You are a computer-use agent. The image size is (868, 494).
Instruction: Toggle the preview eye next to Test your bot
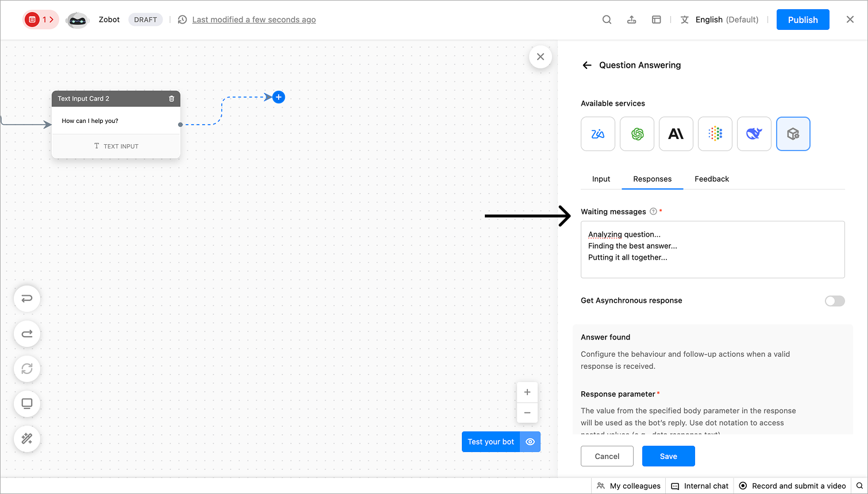(530, 442)
